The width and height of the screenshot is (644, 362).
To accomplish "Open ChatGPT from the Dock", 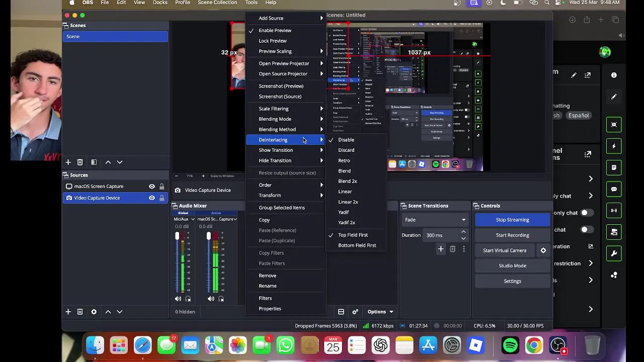I will tap(380, 345).
